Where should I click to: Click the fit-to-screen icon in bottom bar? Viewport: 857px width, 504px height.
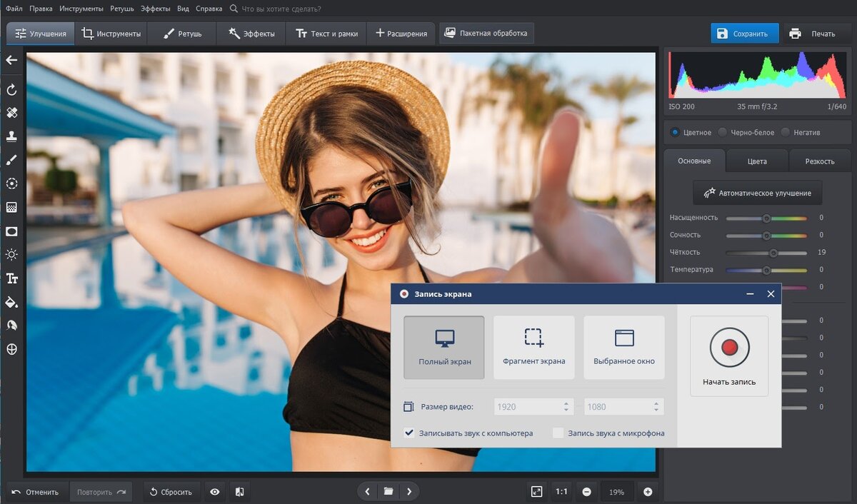click(x=536, y=492)
